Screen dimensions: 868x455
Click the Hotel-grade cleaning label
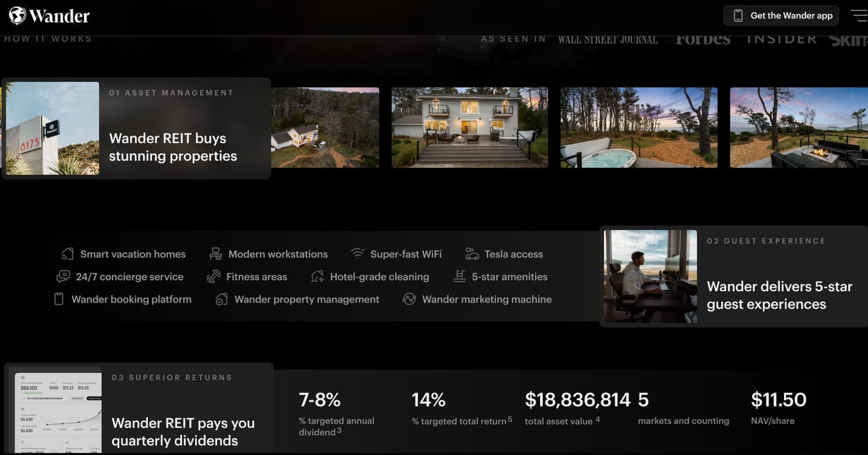pyautogui.click(x=380, y=276)
